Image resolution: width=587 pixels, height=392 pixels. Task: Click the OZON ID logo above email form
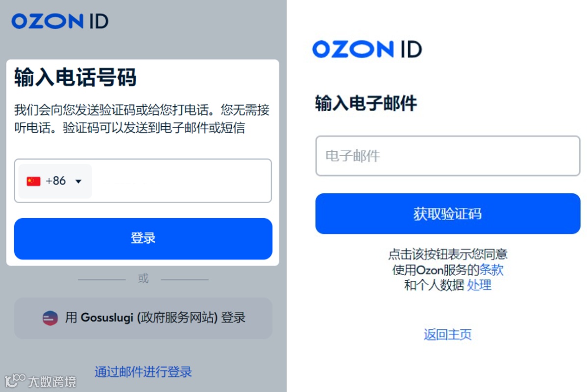coord(367,49)
